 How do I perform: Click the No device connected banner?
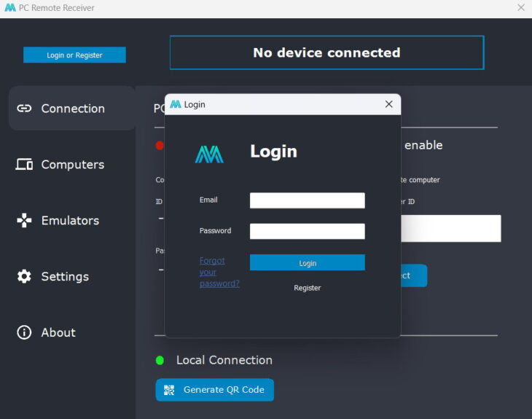(327, 52)
